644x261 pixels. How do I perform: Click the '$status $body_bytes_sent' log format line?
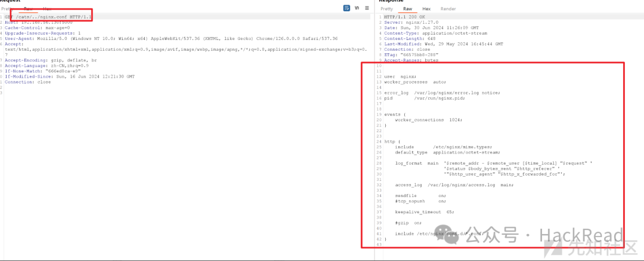click(501, 169)
